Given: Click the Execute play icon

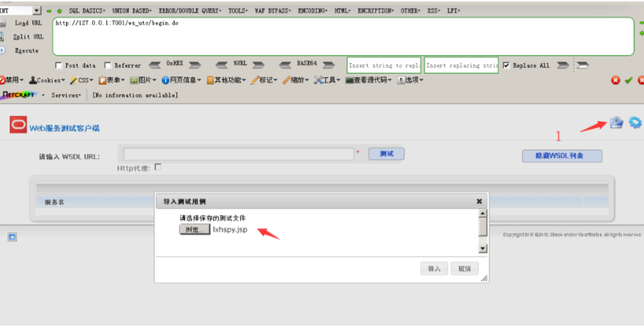Looking at the screenshot, I should click(3, 51).
